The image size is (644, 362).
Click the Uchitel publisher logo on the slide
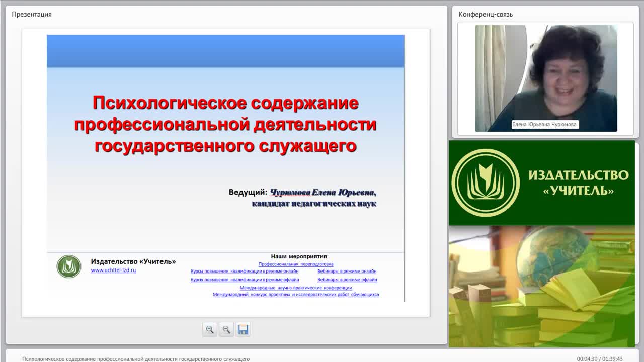(69, 266)
